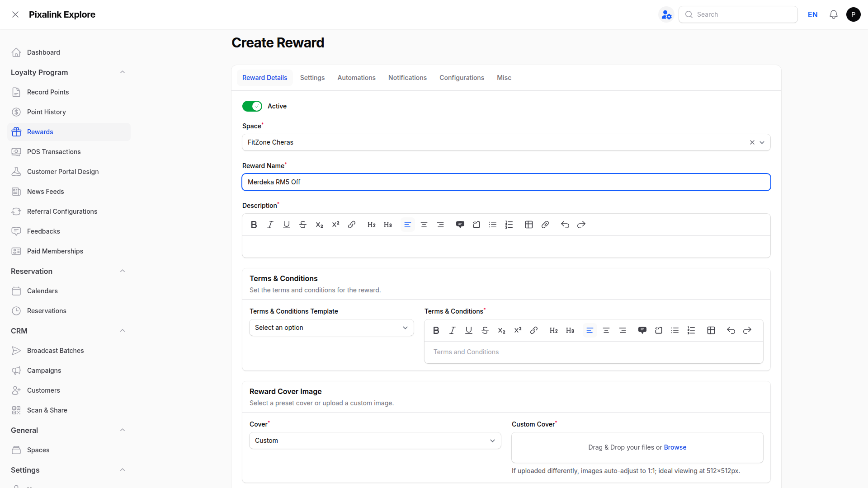Click Redo in the Description toolbar
This screenshot has height=488, width=868.
tap(581, 225)
